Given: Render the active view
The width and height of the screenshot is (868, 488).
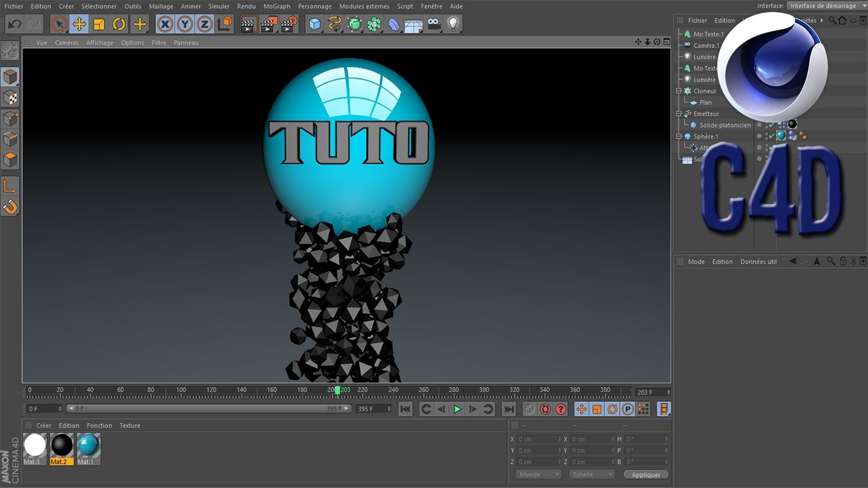Looking at the screenshot, I should click(x=249, y=24).
